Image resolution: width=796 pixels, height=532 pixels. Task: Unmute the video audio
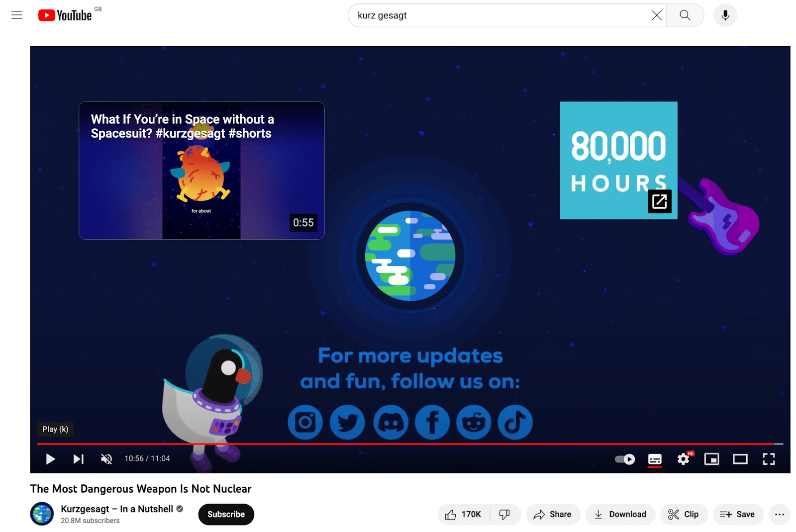(x=106, y=459)
